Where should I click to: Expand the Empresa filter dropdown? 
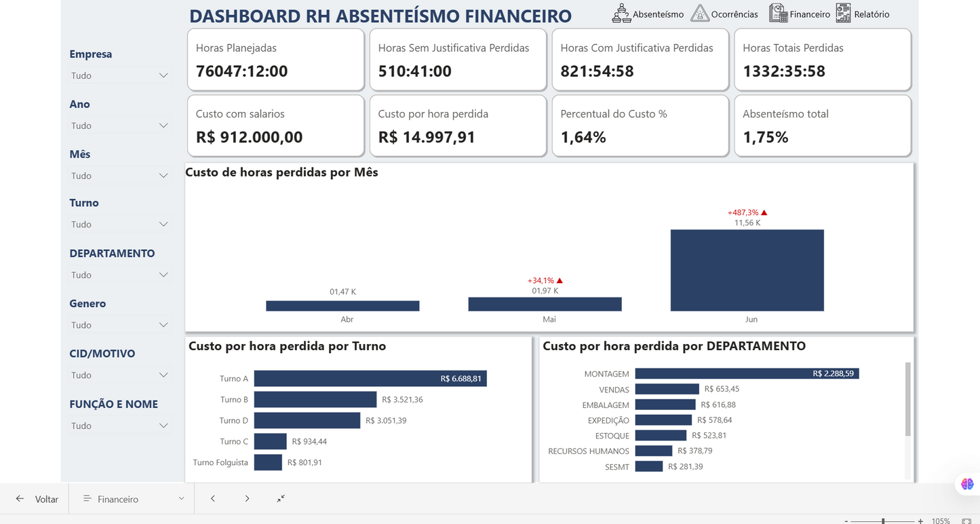pyautogui.click(x=163, y=75)
